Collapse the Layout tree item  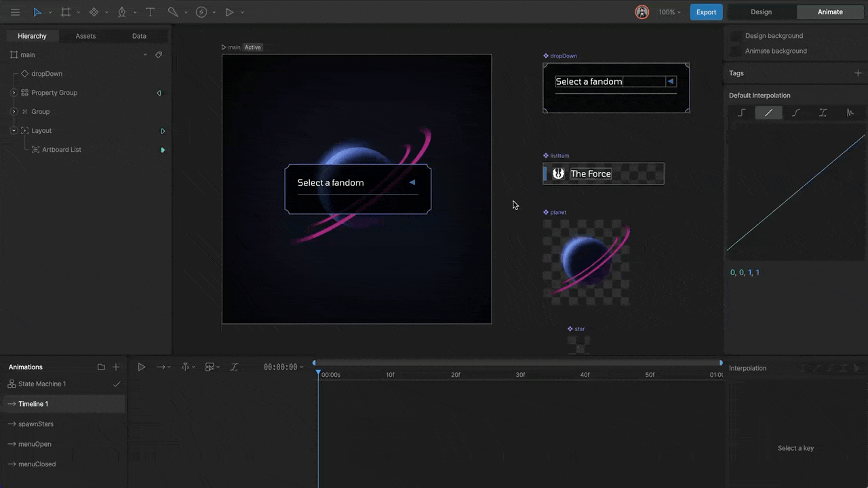coord(14,131)
